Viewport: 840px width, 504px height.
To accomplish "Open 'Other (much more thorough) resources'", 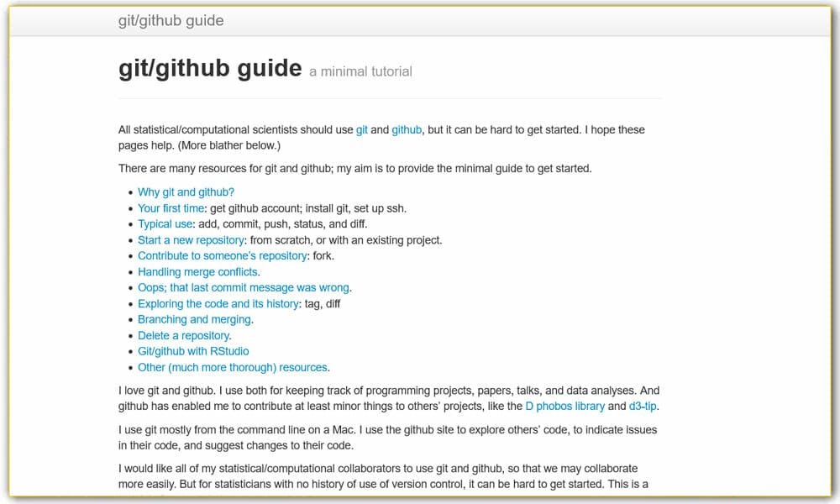I will 233,367.
